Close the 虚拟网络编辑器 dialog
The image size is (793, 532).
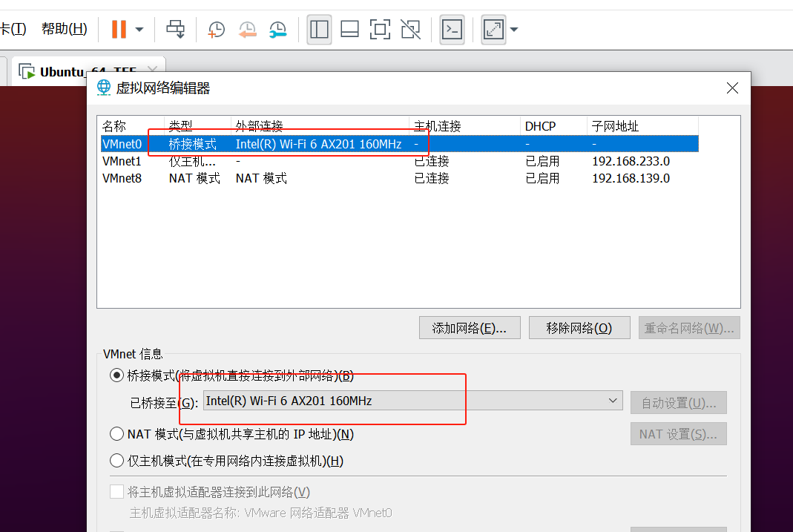pos(732,88)
